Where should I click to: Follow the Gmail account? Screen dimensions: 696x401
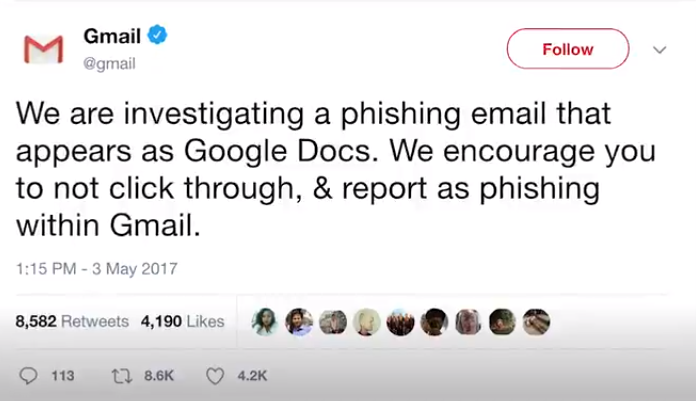(568, 49)
